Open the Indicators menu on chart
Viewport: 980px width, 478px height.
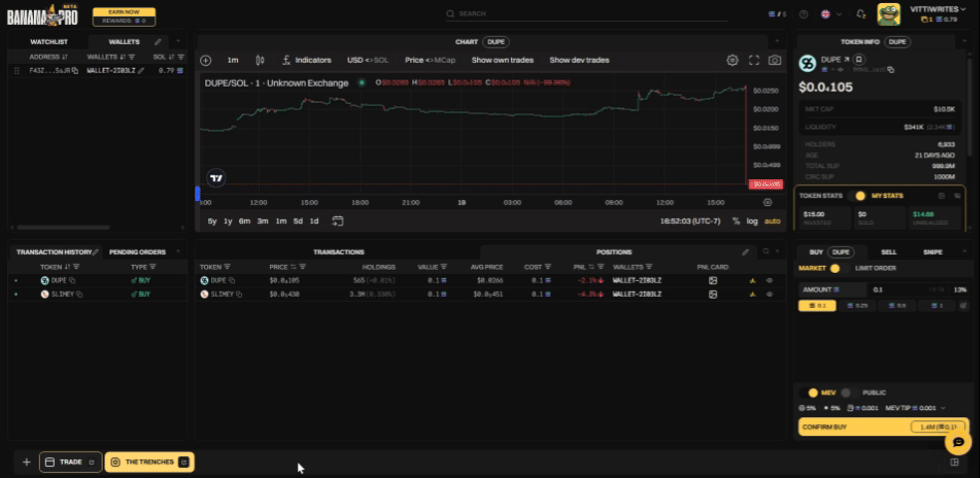click(x=307, y=61)
